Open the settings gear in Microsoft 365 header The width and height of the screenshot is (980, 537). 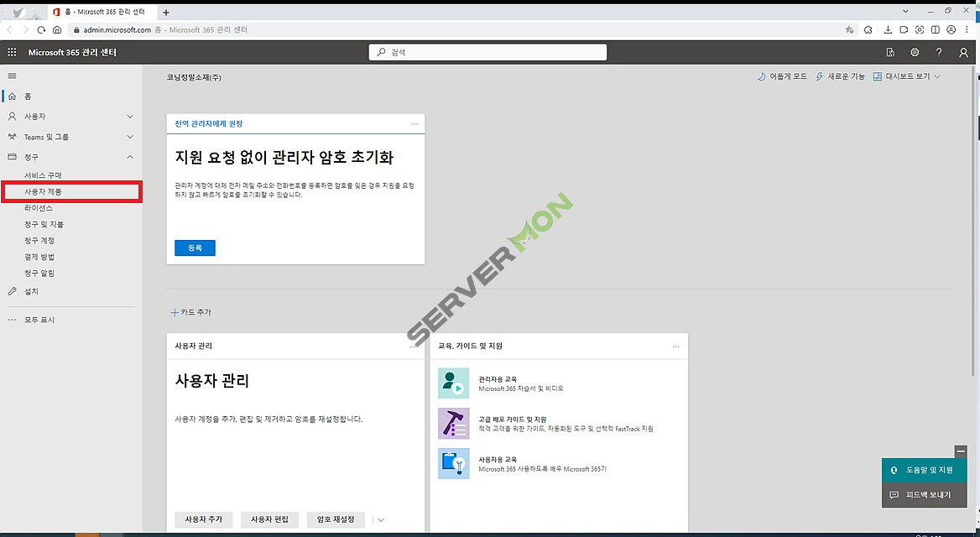(x=915, y=53)
